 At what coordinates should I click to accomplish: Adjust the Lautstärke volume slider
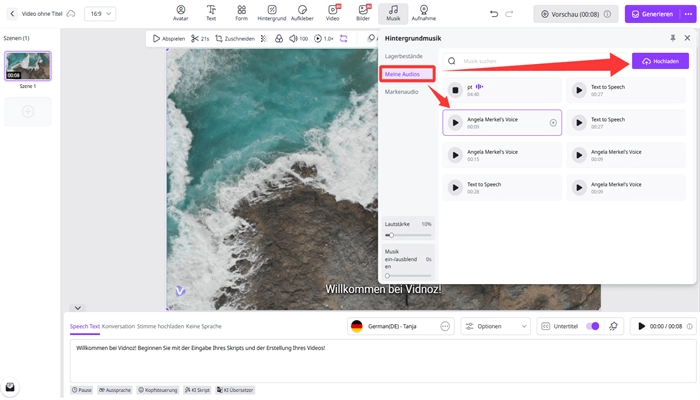(408, 235)
